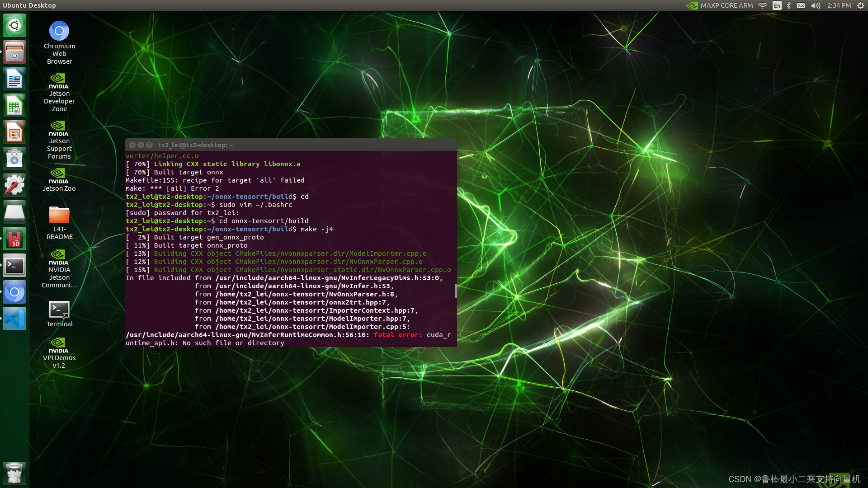Open the Files manager in the launcher
868x488 pixels.
[x=14, y=52]
